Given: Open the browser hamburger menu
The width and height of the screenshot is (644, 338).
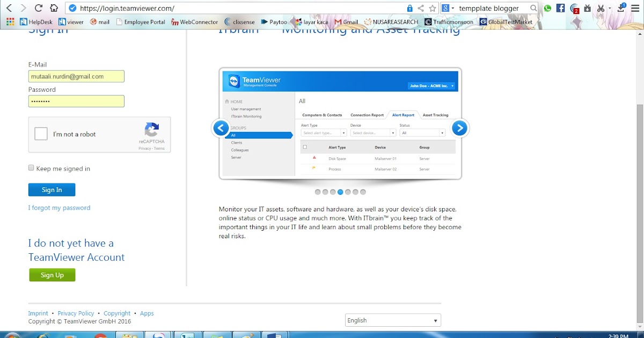Looking at the screenshot, I should [635, 8].
